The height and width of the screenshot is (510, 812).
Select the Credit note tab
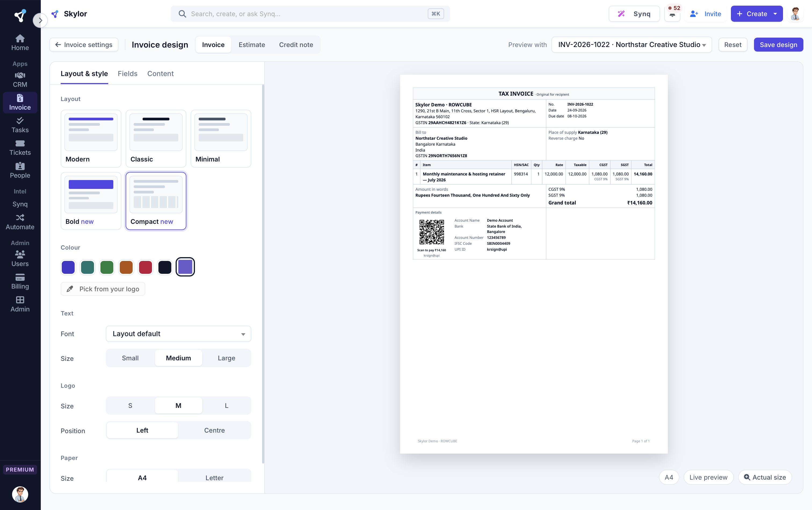click(296, 45)
